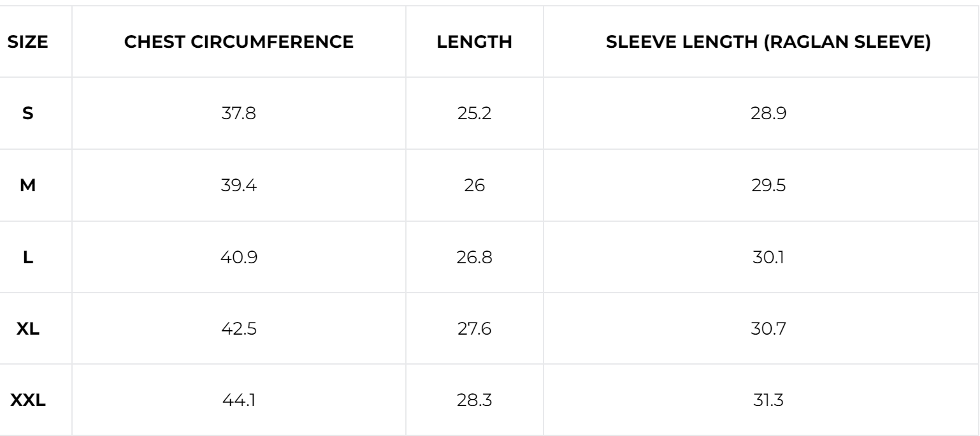Image resolution: width=980 pixels, height=436 pixels.
Task: Select the M size row label
Action: [28, 186]
